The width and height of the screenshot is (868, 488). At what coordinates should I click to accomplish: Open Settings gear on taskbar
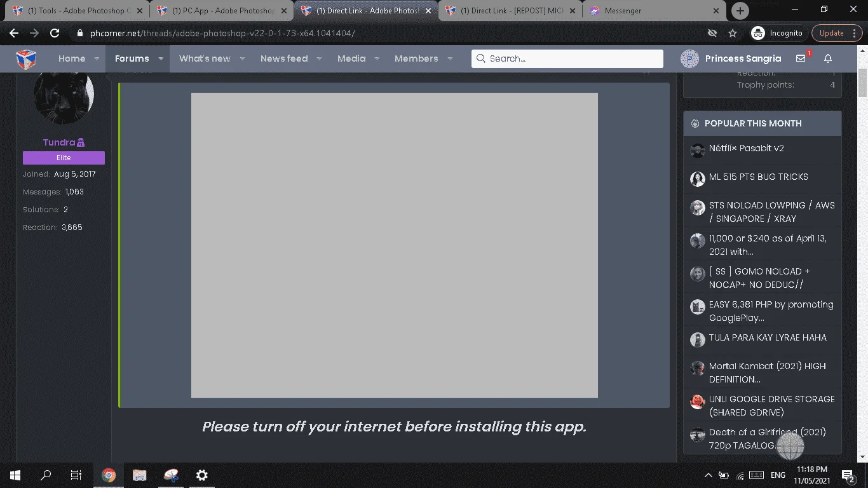[201, 475]
